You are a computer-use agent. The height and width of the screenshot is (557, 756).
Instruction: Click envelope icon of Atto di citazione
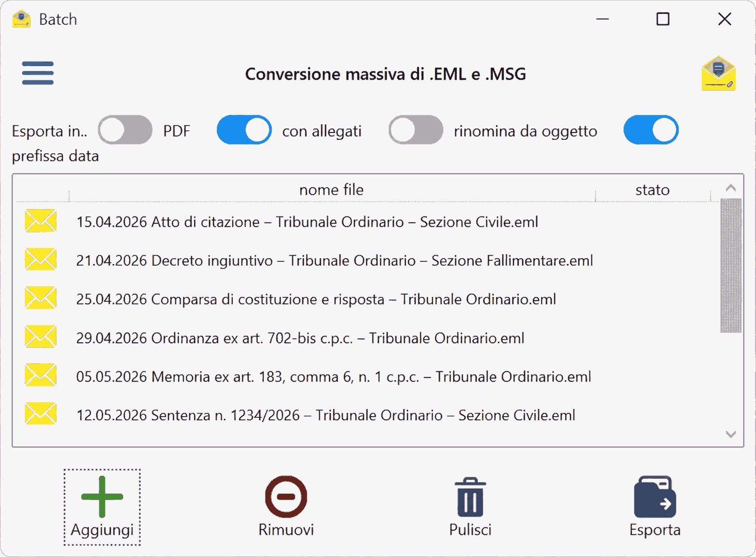40,221
